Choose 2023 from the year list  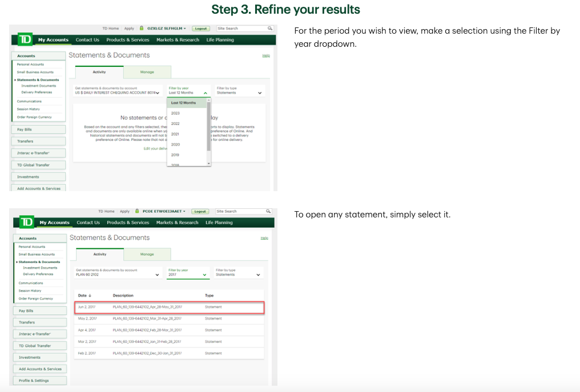187,113
